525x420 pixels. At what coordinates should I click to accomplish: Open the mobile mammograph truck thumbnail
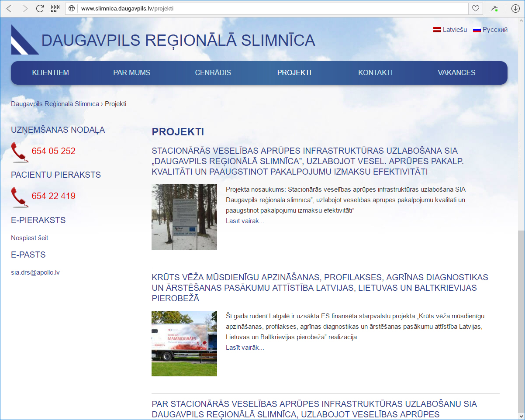184,343
